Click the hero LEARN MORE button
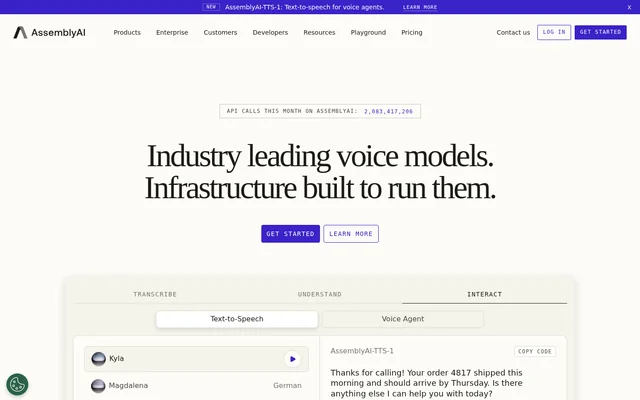 pos(351,233)
